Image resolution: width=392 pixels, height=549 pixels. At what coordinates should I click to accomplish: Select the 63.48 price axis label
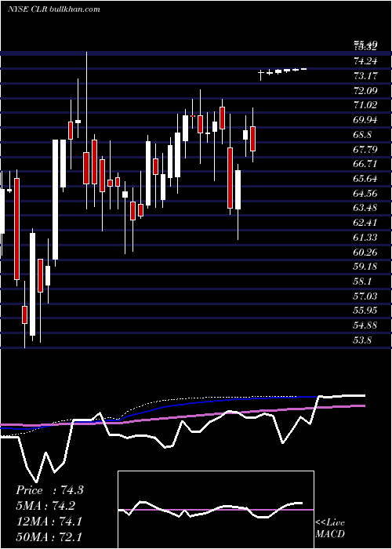(366, 208)
